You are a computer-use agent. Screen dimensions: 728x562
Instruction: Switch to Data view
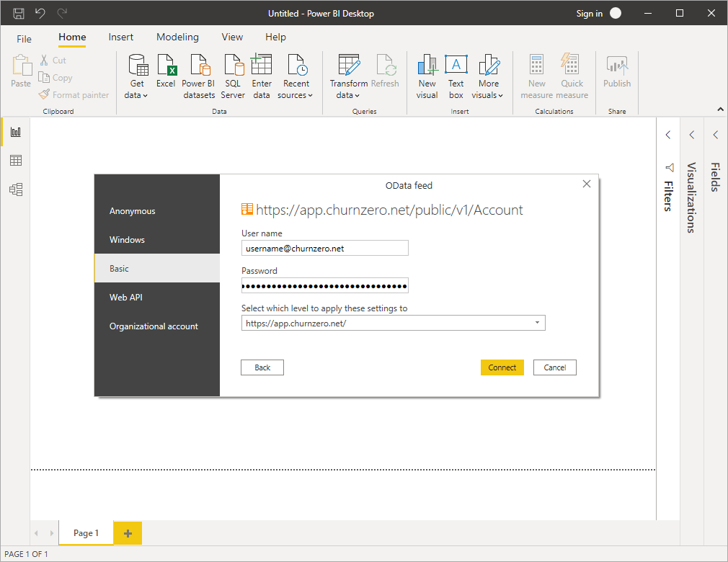point(16,161)
